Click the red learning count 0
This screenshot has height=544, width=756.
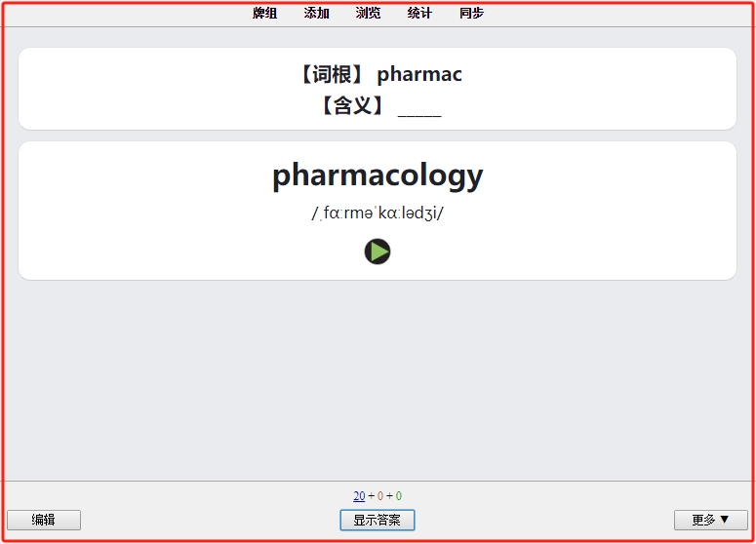coord(379,496)
